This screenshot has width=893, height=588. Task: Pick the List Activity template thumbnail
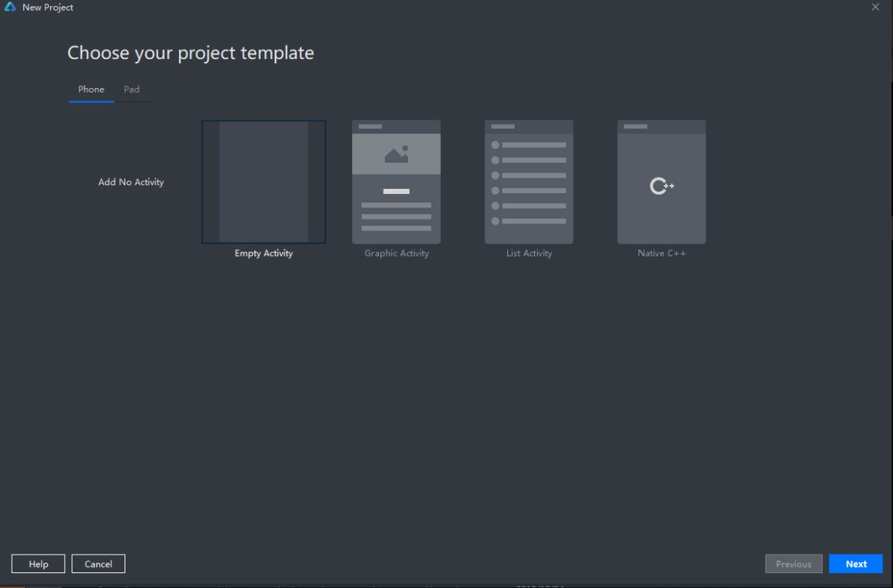529,182
